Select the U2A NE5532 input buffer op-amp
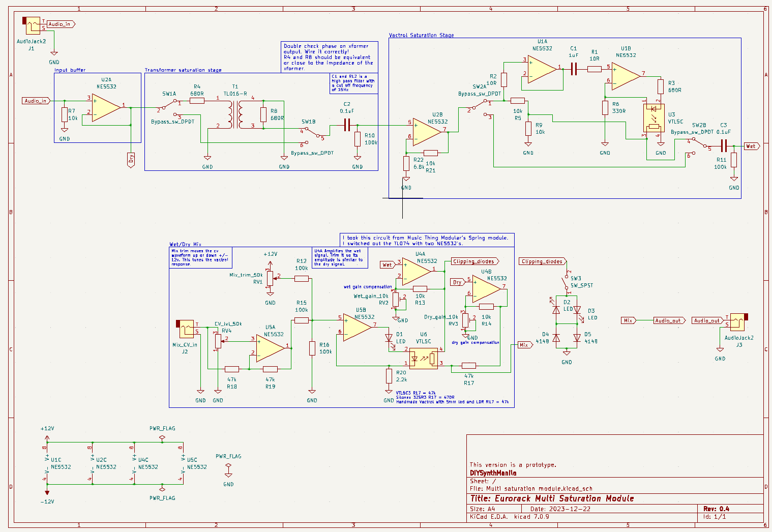Image resolution: width=772 pixels, height=532 pixels. click(x=106, y=107)
